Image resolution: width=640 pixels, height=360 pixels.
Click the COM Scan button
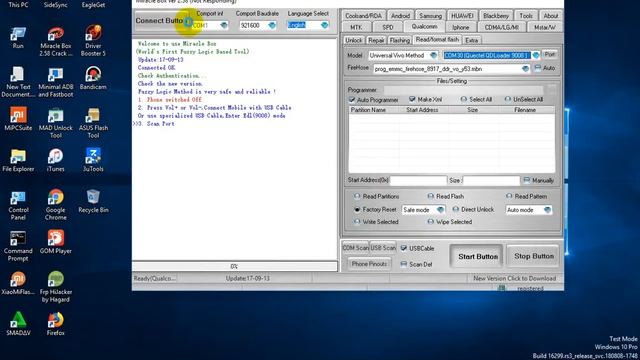tap(355, 248)
